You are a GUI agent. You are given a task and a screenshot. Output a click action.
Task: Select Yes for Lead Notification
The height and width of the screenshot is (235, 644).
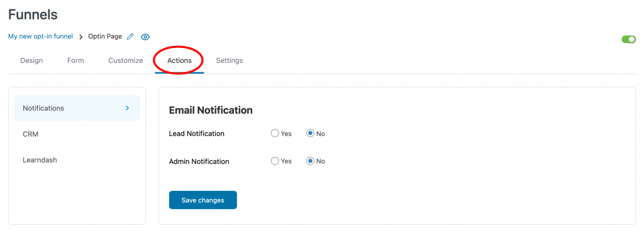(x=275, y=134)
